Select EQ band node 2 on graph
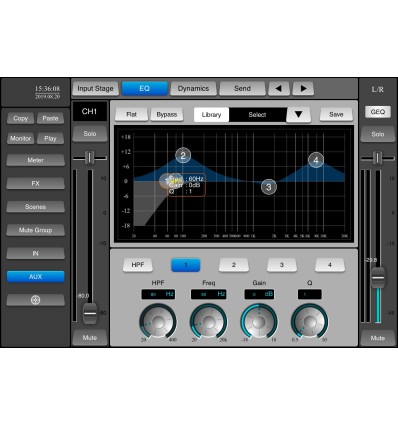Viewport: 398px width, 425px height. 183,155
